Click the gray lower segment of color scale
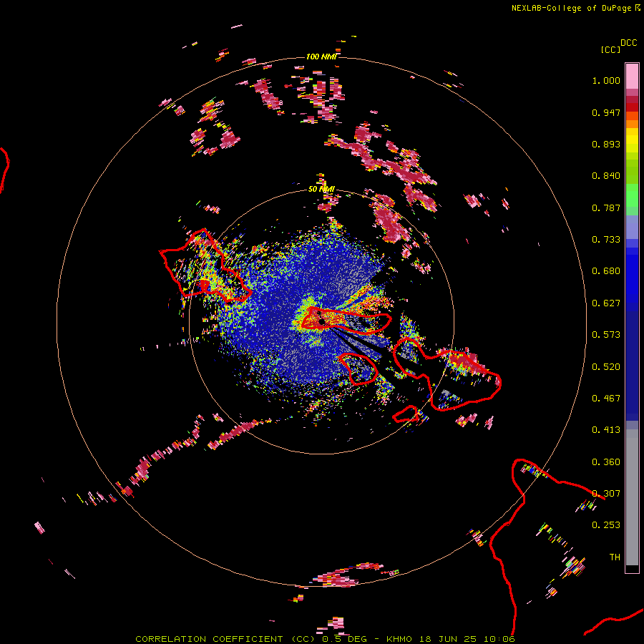Image resolution: width=644 pixels, height=644 pixels. (x=632, y=497)
